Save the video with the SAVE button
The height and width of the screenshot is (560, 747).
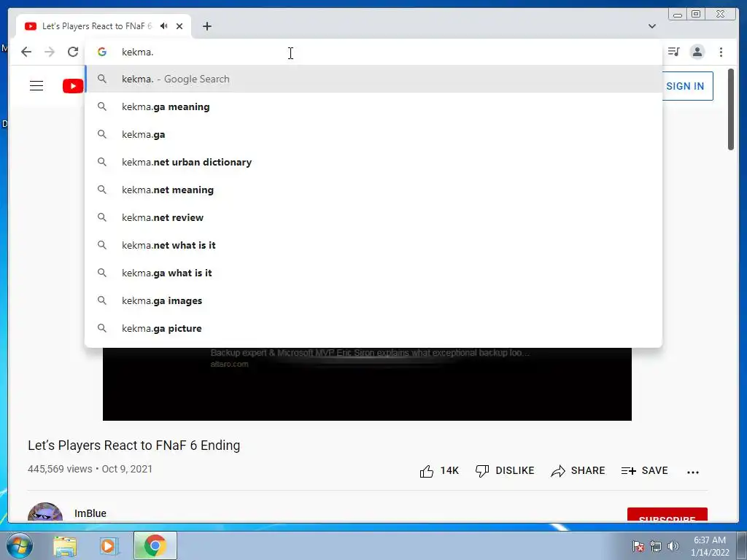tap(645, 470)
